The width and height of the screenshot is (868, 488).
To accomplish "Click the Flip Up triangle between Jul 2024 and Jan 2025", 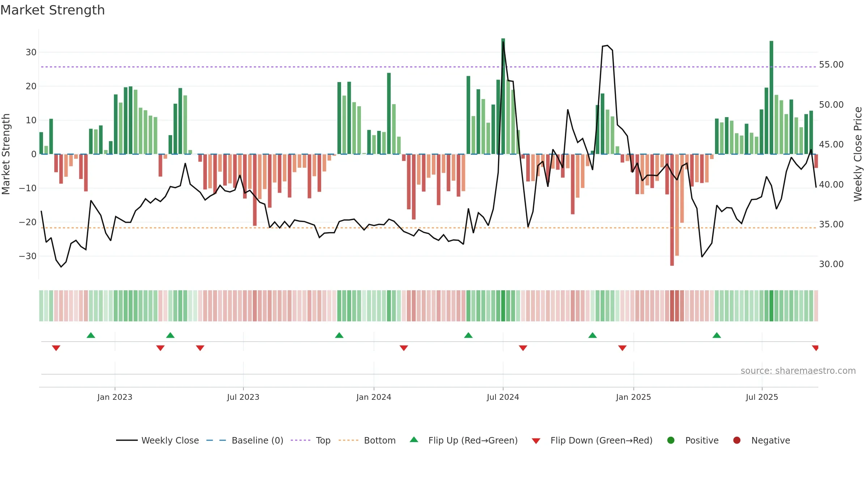I will click(x=592, y=335).
